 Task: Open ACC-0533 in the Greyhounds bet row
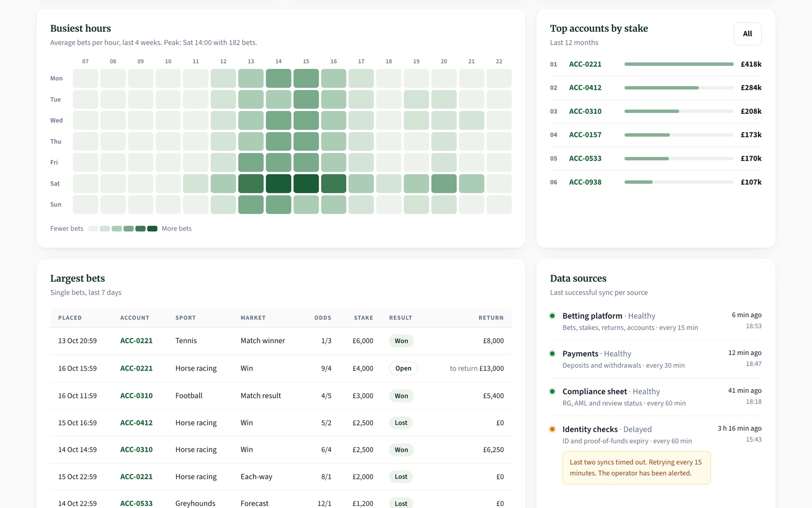point(136,503)
